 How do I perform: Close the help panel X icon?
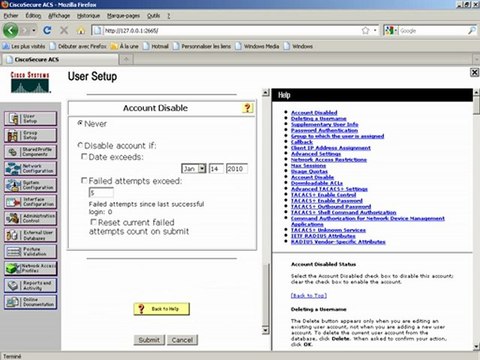click(x=474, y=72)
